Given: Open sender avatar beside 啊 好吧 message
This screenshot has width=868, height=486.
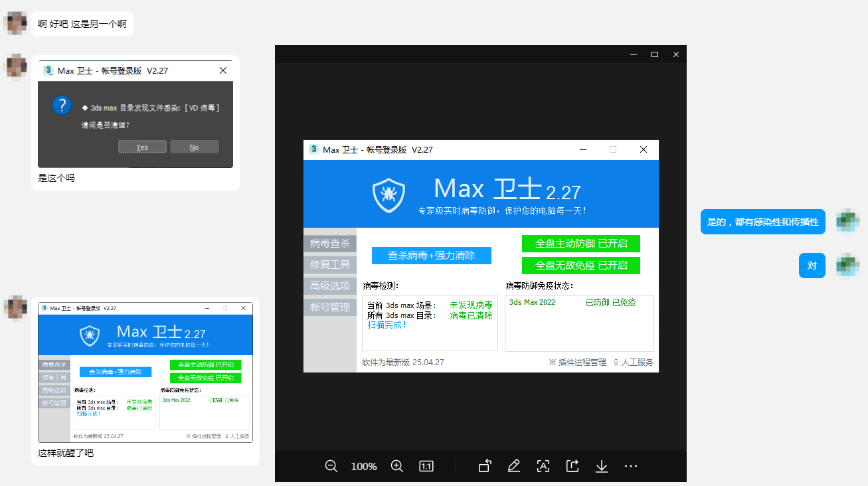Looking at the screenshot, I should point(15,23).
